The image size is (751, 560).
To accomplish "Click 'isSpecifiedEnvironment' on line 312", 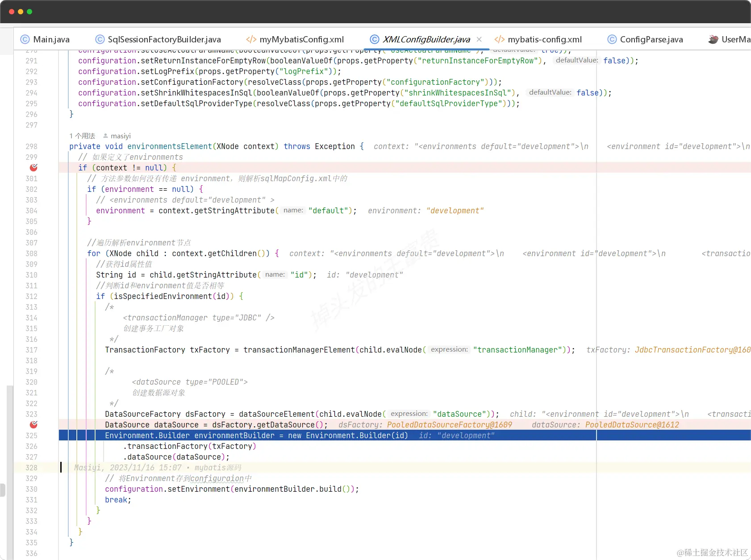I will (x=163, y=296).
